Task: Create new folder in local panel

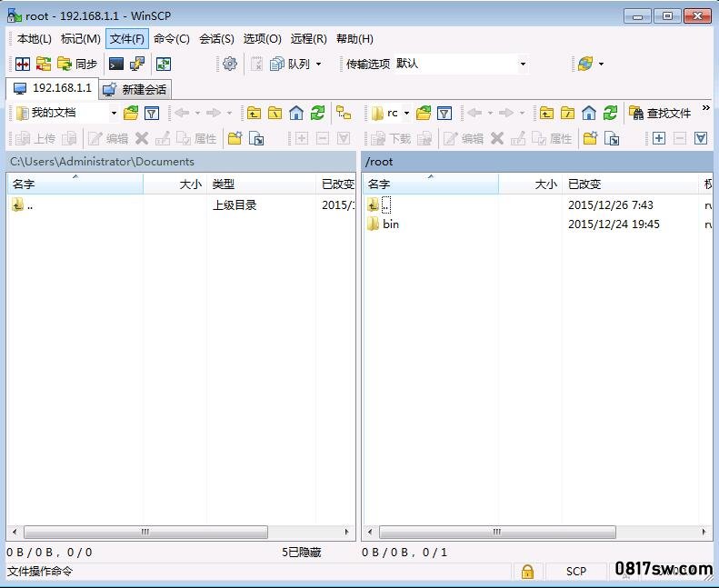Action: [235, 138]
